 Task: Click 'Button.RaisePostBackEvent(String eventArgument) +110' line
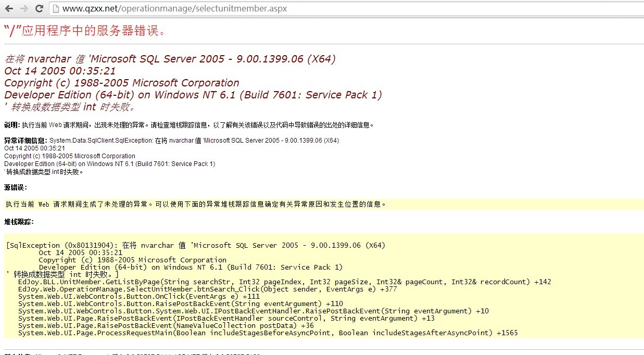(180, 303)
